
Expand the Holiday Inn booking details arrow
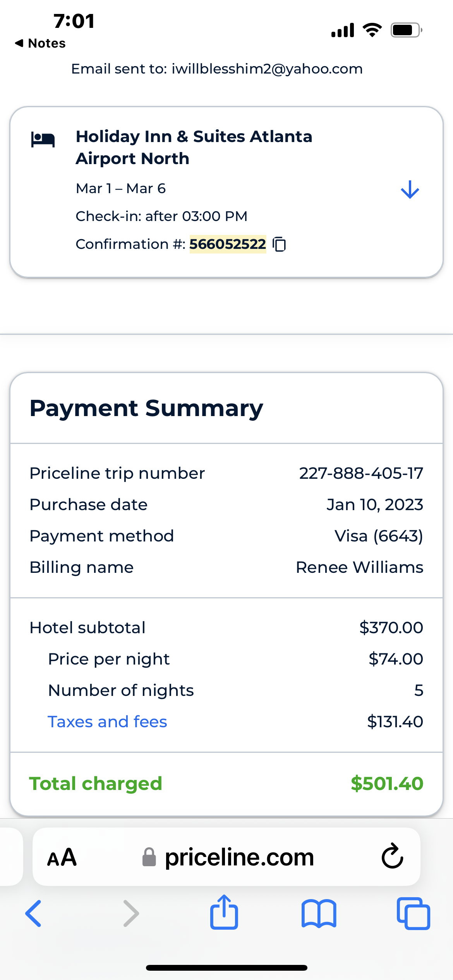pyautogui.click(x=410, y=190)
